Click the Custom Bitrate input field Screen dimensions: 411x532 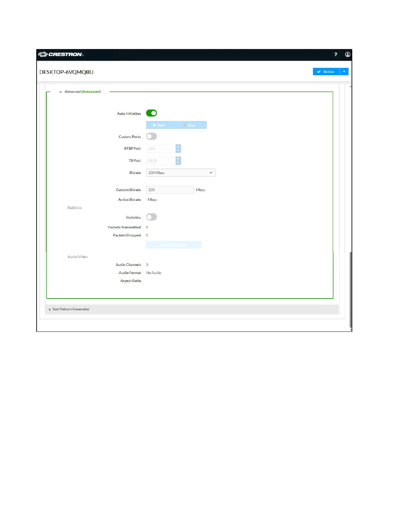pos(170,190)
